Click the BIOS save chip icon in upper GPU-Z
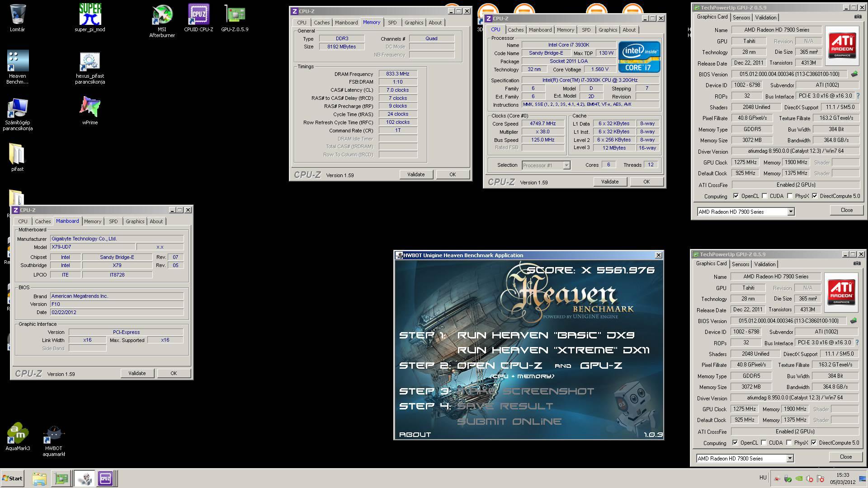 854,74
